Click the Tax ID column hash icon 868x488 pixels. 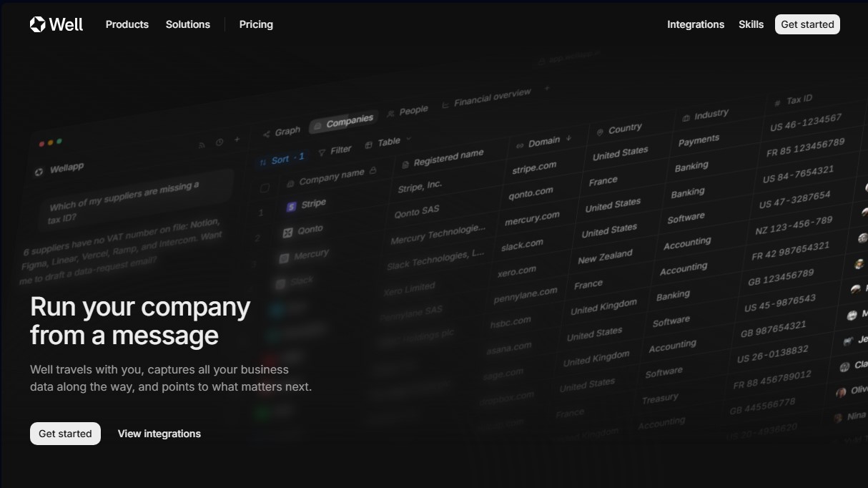pos(777,104)
